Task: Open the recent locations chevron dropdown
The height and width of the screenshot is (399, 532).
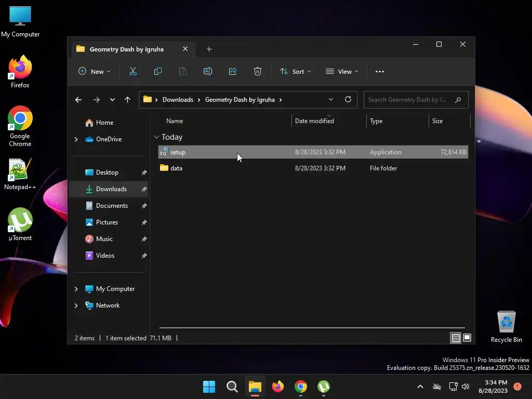Action: (x=112, y=100)
